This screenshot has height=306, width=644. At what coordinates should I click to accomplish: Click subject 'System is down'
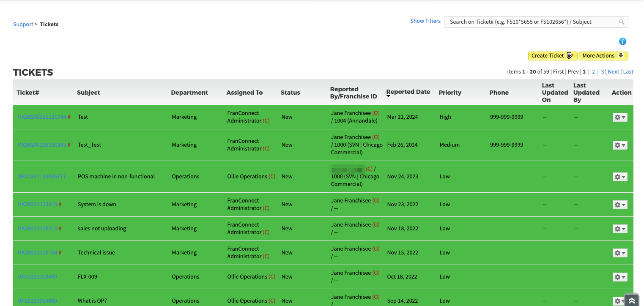coord(97,204)
